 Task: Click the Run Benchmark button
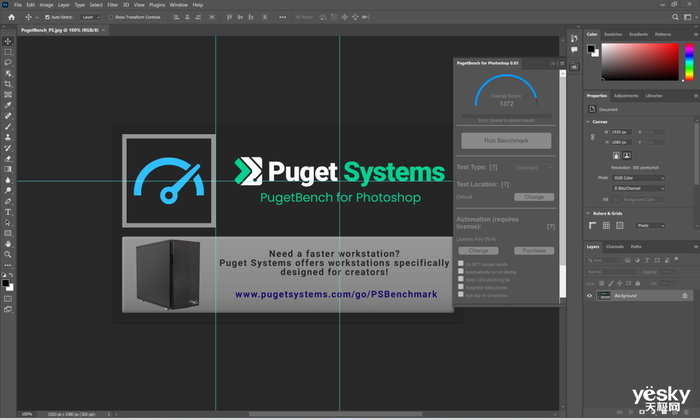click(x=505, y=141)
